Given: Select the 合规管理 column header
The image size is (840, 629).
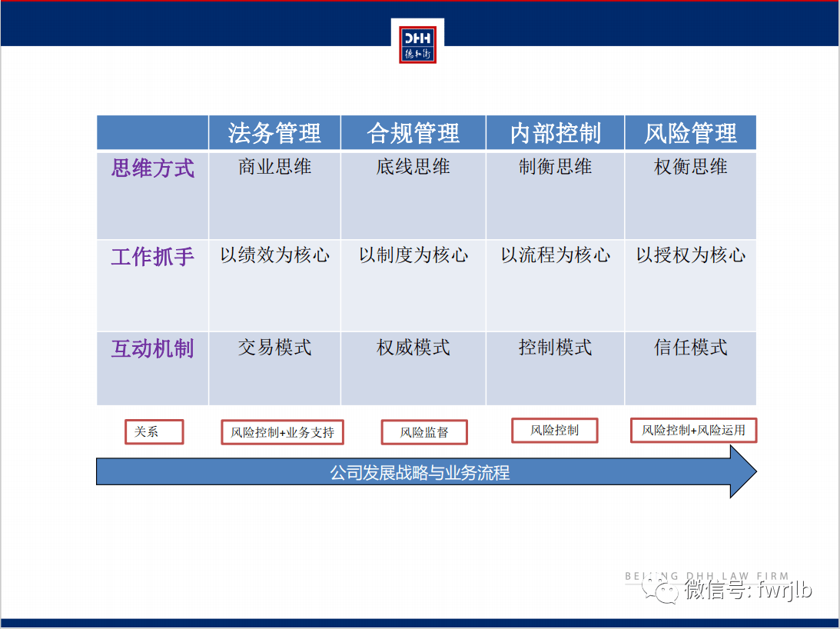Looking at the screenshot, I should pyautogui.click(x=413, y=132).
